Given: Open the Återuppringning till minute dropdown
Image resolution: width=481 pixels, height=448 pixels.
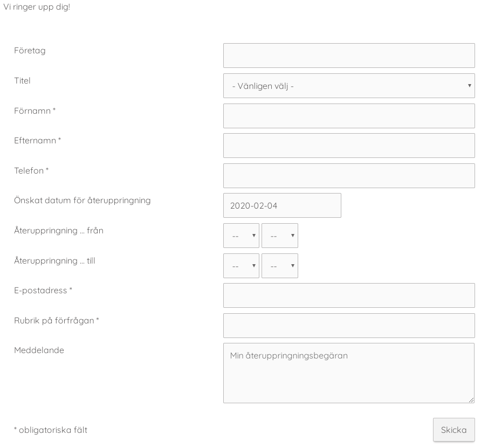Looking at the screenshot, I should coord(280,266).
